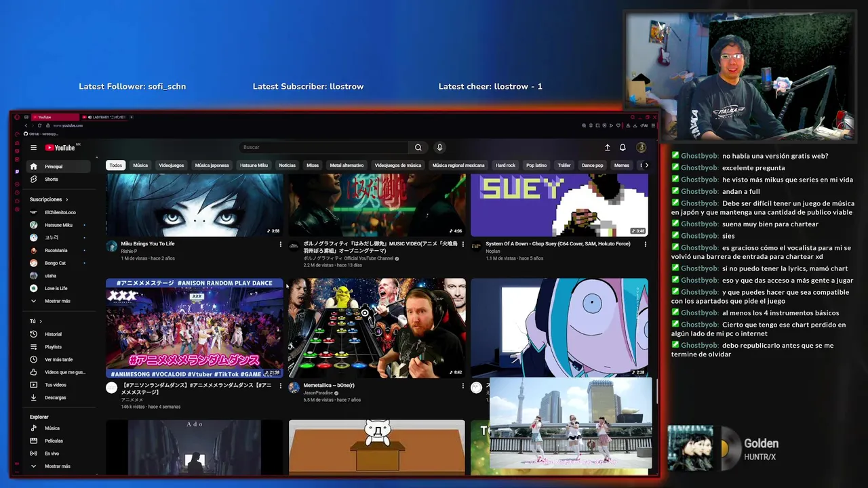The height and width of the screenshot is (488, 868).
Task: Switch to the LADYBABY browser tab
Action: pyautogui.click(x=104, y=117)
